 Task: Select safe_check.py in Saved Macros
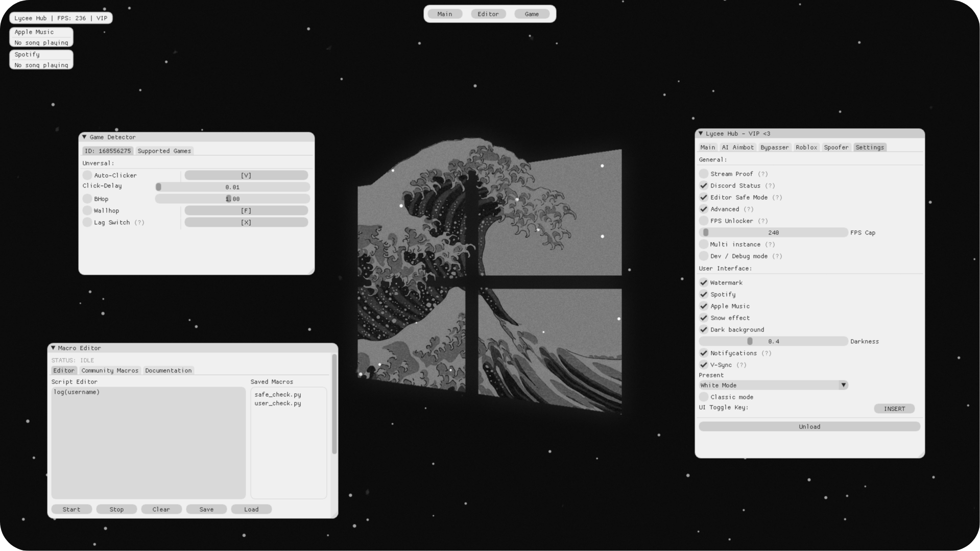click(278, 394)
